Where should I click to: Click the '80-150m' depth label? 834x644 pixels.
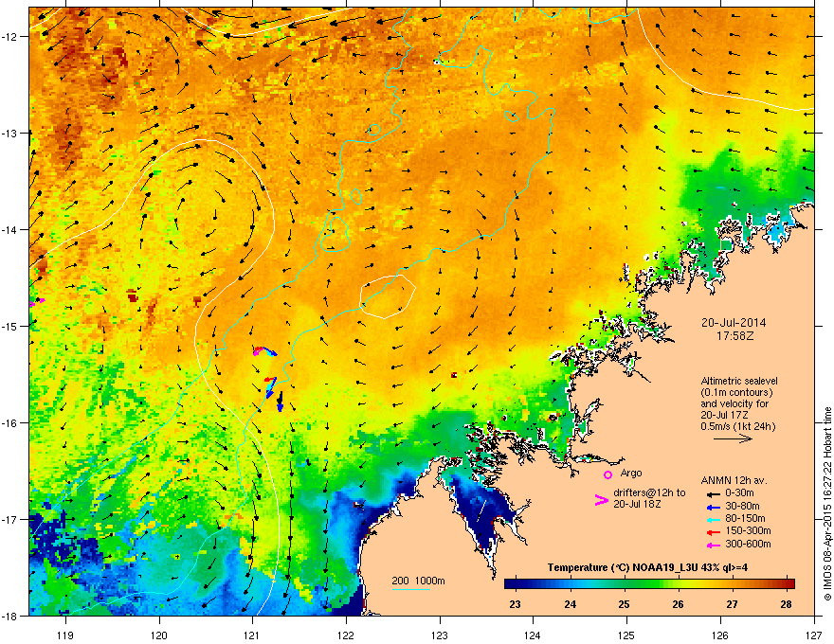745,518
